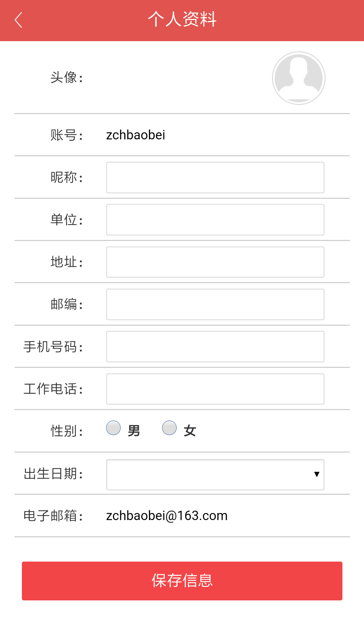
Task: Tap the profile avatar placeholder image
Action: (299, 78)
